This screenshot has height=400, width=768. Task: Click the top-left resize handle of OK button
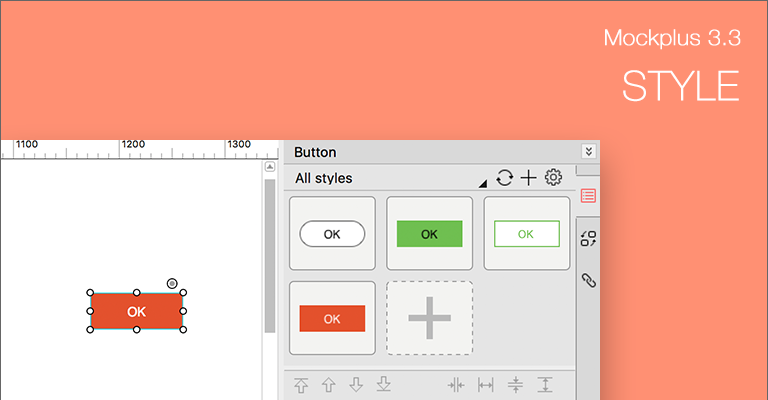(90, 293)
